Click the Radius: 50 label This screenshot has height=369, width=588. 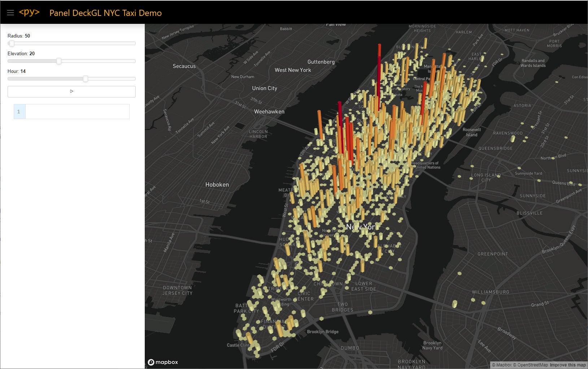(x=19, y=36)
